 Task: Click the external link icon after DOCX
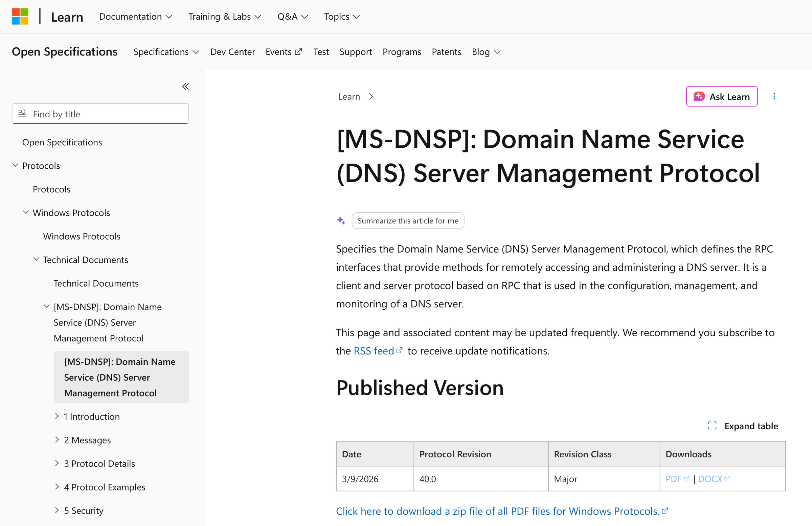coord(727,479)
